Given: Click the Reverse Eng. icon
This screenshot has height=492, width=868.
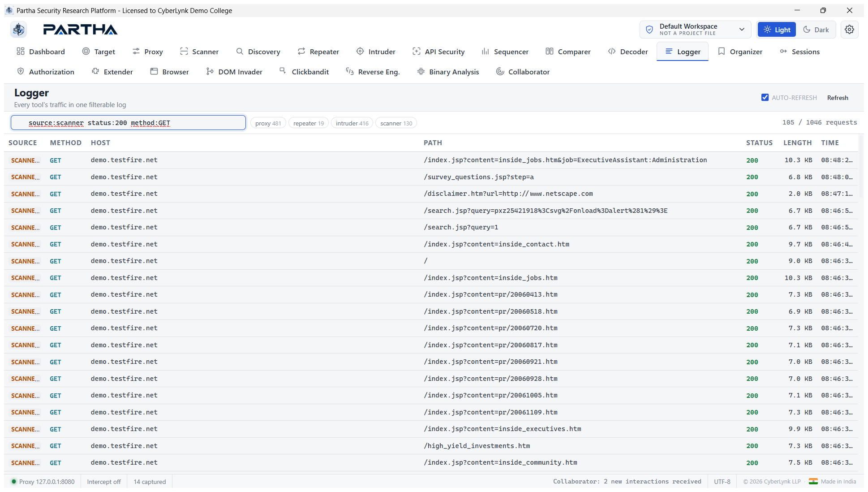Looking at the screenshot, I should tap(350, 72).
